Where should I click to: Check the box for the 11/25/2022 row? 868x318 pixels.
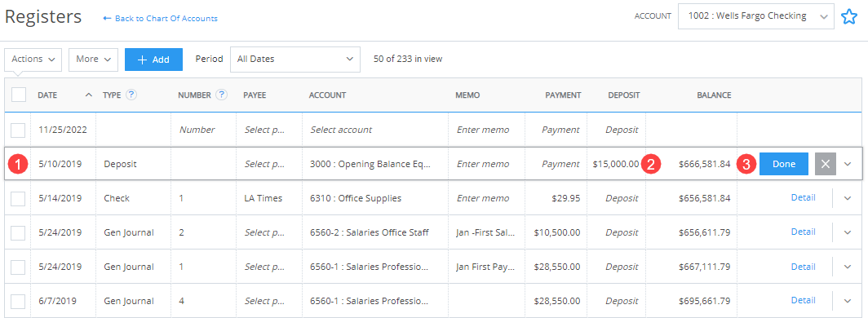tap(18, 130)
